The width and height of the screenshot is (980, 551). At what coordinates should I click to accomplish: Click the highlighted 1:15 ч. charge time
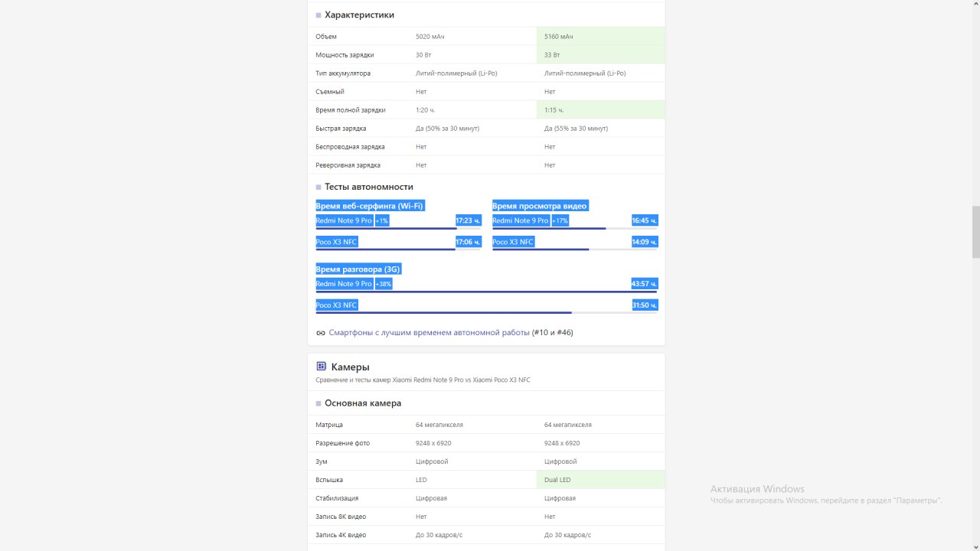click(554, 110)
